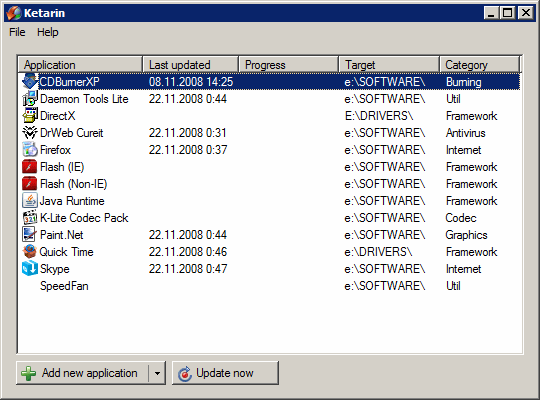Image resolution: width=540 pixels, height=400 pixels.
Task: Click the 08.11.2008 14:25 date cell
Action: tap(191, 82)
